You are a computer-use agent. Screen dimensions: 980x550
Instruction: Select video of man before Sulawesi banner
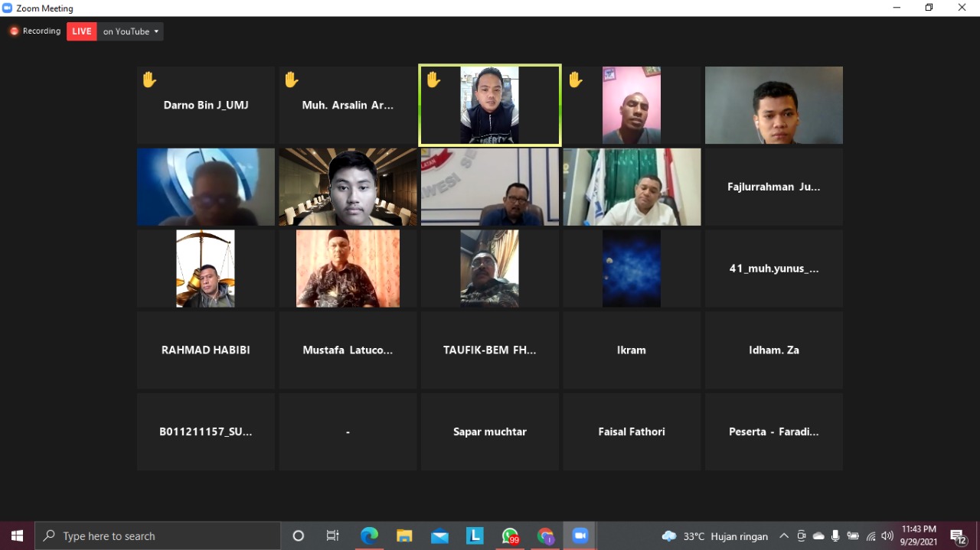click(490, 187)
